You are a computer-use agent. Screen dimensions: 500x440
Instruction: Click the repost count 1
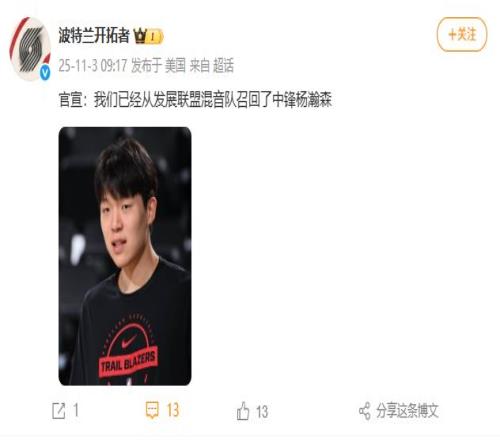pos(76,410)
